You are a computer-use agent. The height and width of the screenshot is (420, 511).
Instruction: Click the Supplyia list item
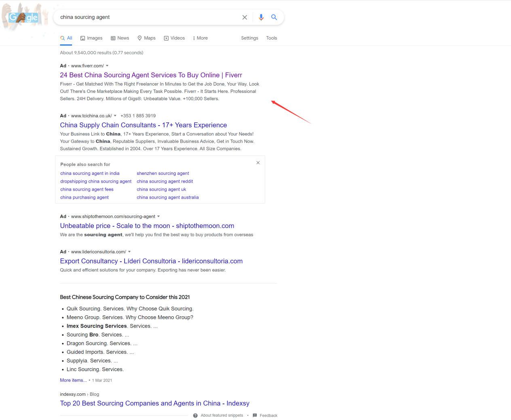point(92,361)
